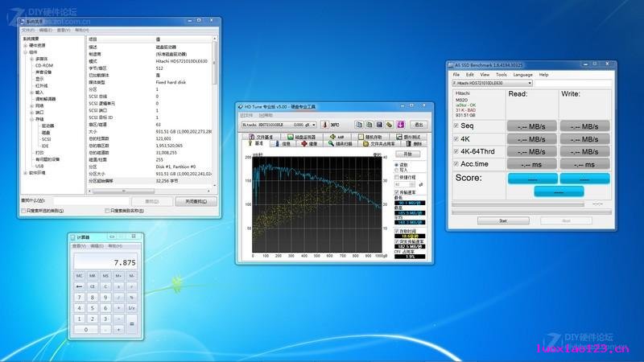
Task: Click the calculator backspace arrow key
Action: (x=79, y=286)
